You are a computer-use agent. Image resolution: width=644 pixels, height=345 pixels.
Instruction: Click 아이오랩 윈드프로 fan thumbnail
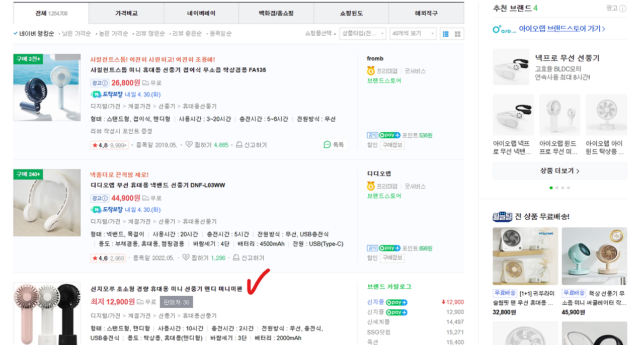point(559,115)
